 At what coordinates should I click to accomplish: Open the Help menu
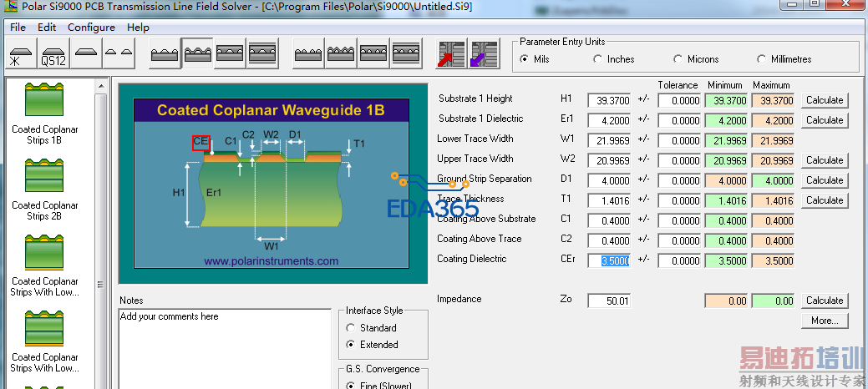click(138, 27)
